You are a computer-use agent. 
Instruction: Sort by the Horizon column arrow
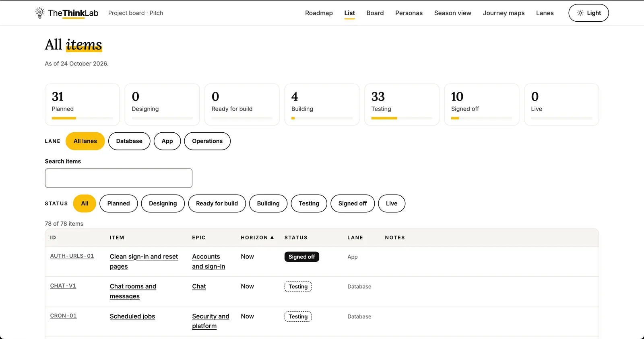click(x=272, y=238)
